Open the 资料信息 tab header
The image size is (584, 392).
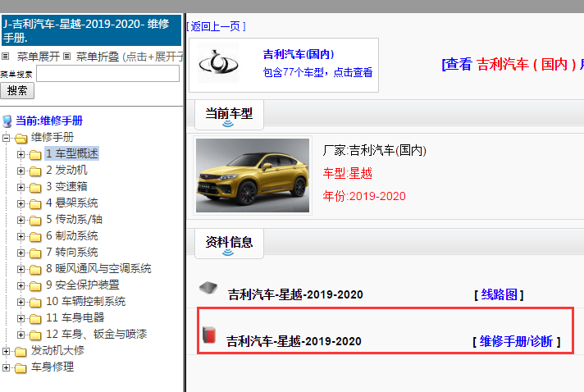coord(229,244)
